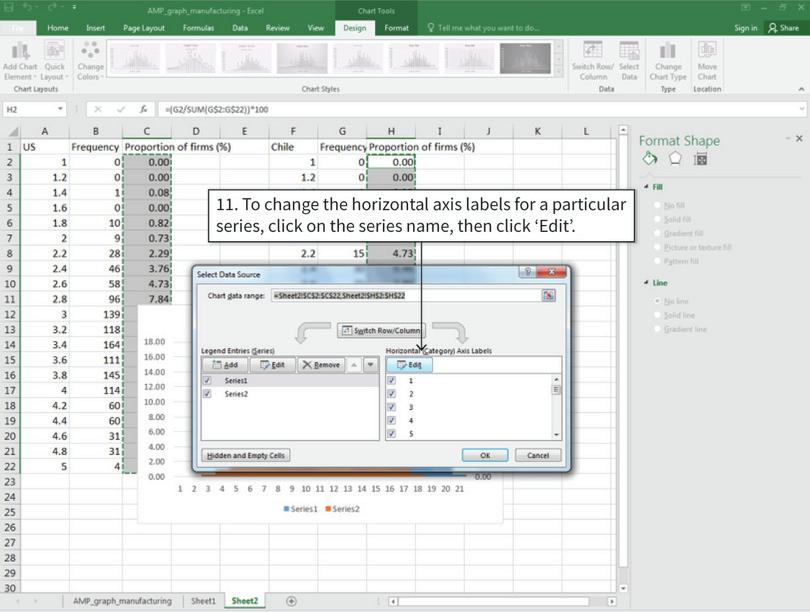
Task: Click the Add Chart Element icon
Action: (20, 52)
